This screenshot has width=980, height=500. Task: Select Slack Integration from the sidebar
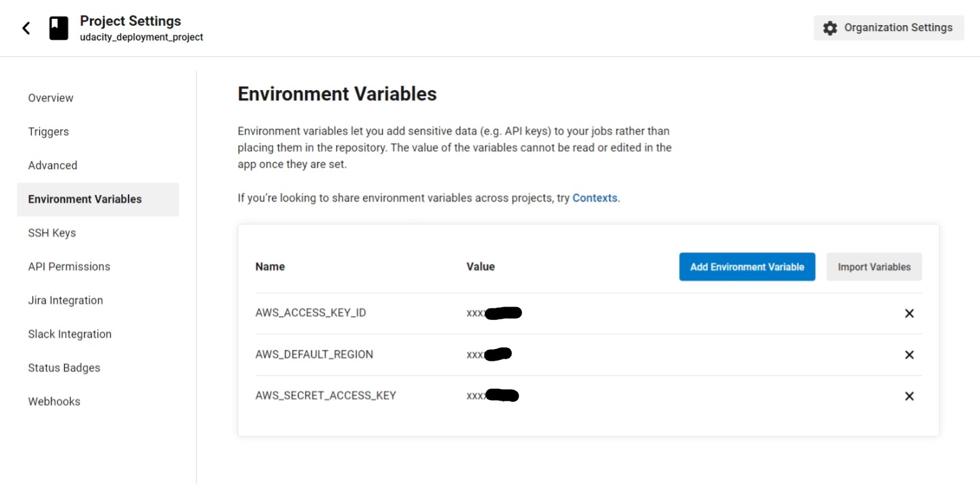tap(70, 334)
